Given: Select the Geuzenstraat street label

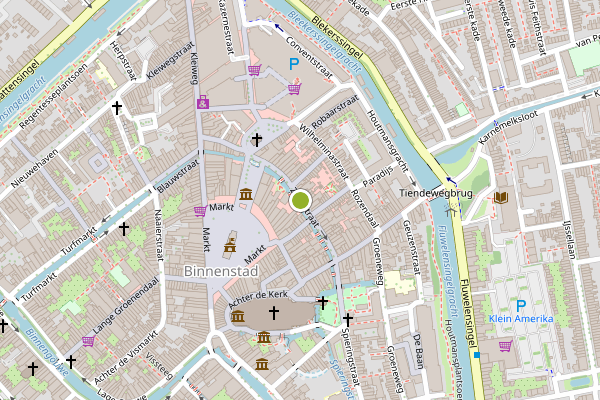Looking at the screenshot, I should [x=411, y=247].
